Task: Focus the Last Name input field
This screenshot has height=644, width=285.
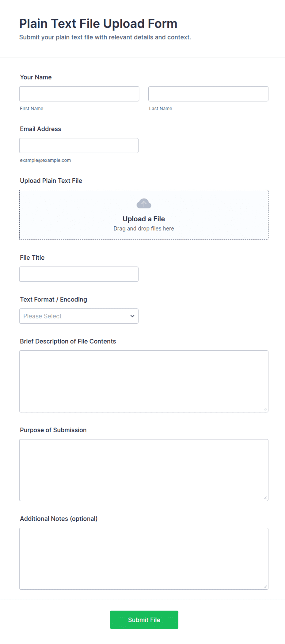Action: tap(208, 94)
